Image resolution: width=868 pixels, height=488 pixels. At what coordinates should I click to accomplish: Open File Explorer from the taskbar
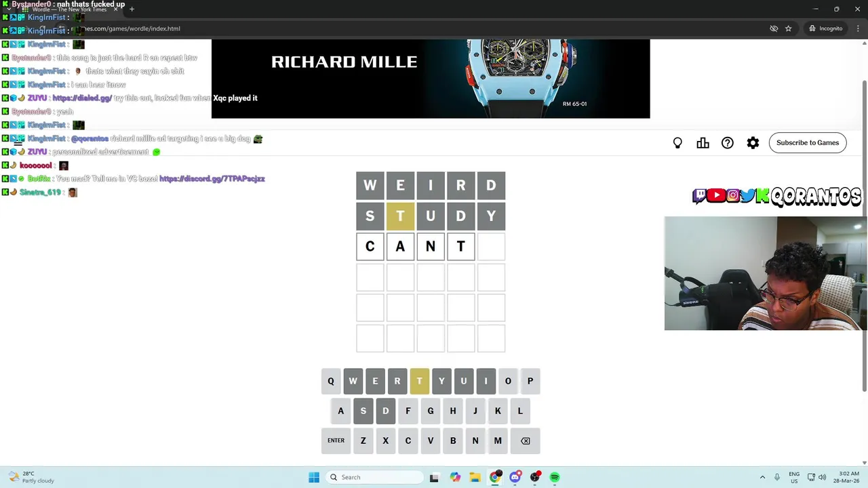point(475,477)
